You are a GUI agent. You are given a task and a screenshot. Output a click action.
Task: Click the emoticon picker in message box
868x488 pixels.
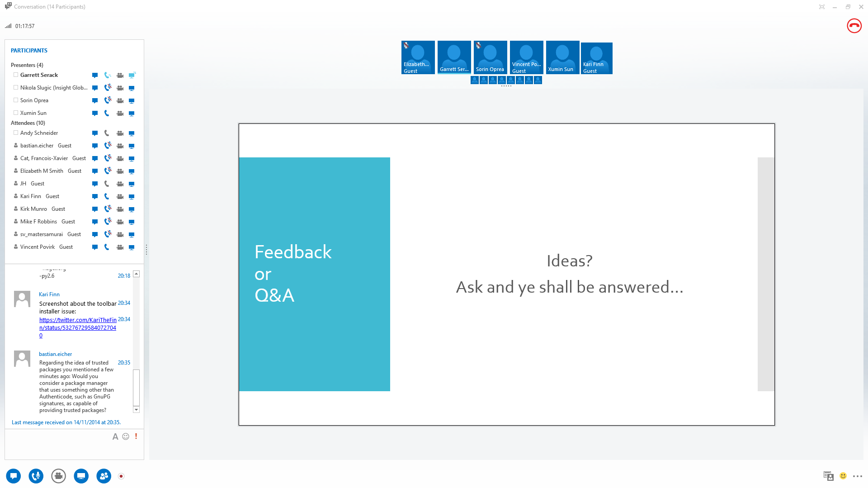coord(126,436)
